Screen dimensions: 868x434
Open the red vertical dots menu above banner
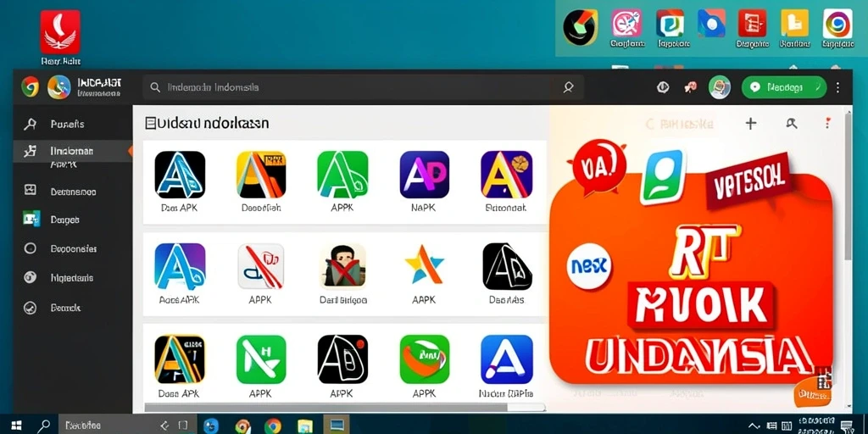click(x=827, y=123)
